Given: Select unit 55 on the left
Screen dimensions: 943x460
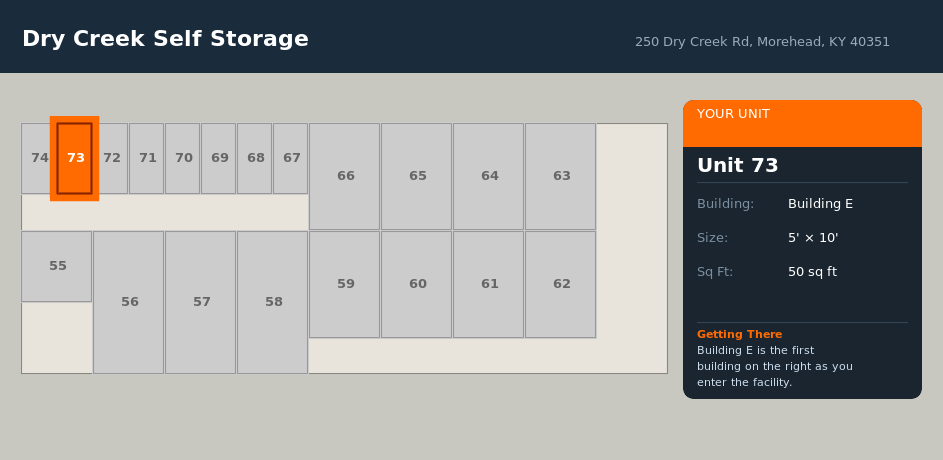Looking at the screenshot, I should tap(57, 266).
